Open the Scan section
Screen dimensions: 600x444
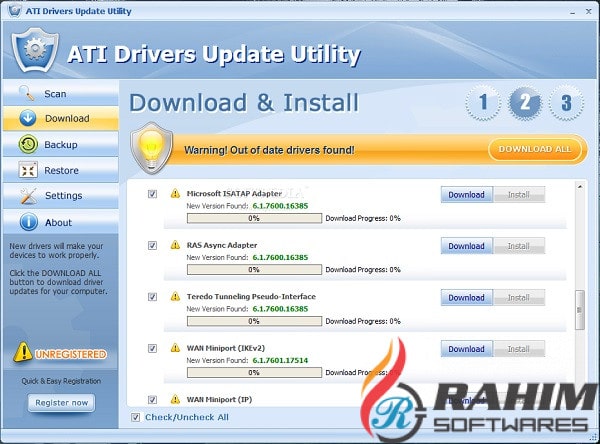(x=60, y=93)
